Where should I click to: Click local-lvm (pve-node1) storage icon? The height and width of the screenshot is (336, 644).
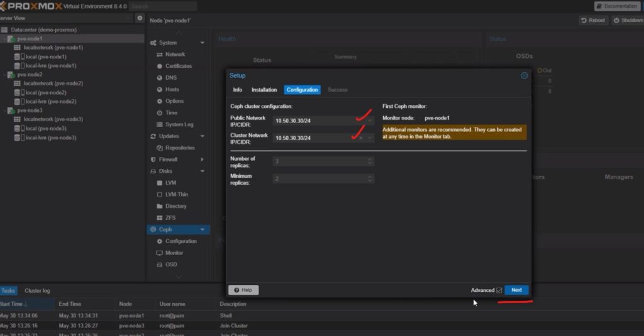pyautogui.click(x=19, y=66)
